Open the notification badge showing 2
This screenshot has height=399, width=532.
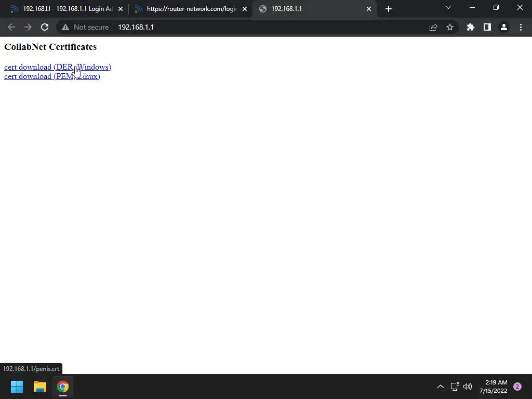(x=517, y=387)
